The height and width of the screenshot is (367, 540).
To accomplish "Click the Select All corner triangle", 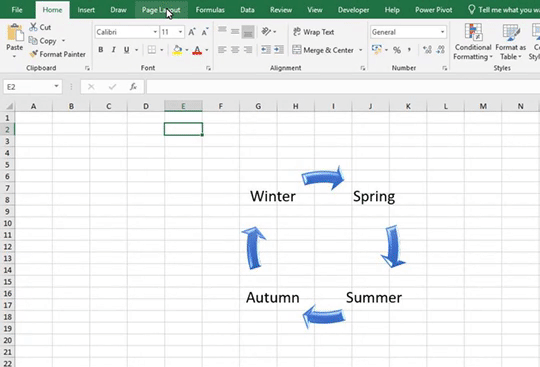I will (x=9, y=106).
